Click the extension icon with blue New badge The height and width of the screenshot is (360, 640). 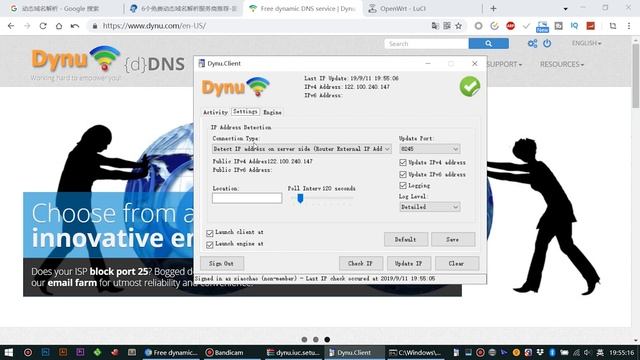[x=542, y=27]
